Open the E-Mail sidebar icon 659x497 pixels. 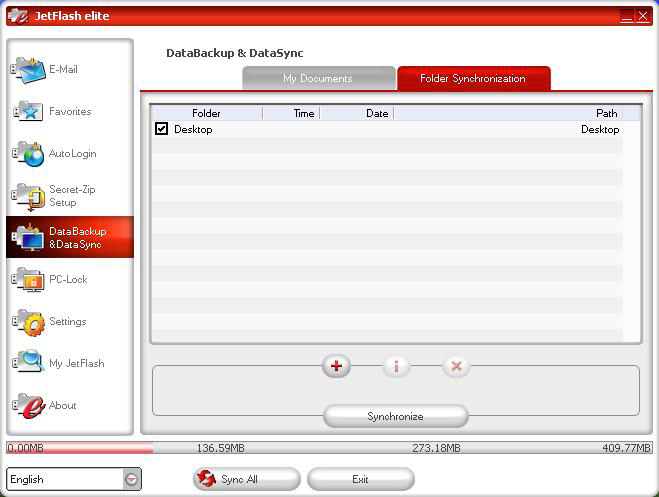[28, 70]
